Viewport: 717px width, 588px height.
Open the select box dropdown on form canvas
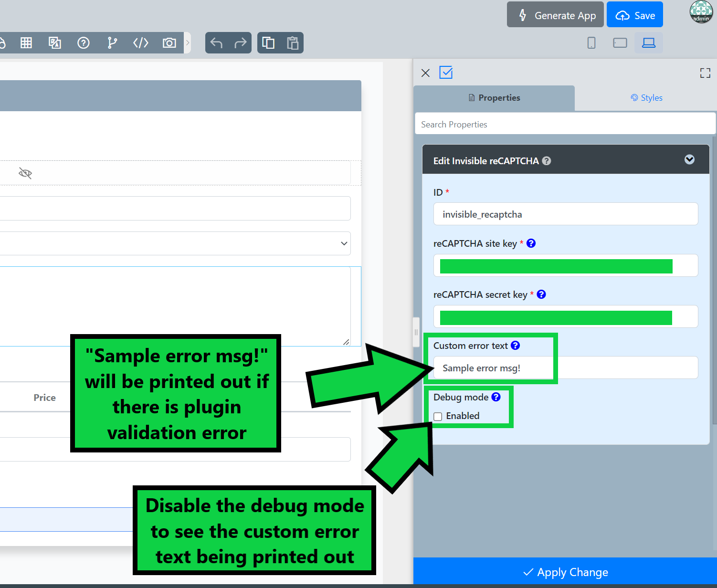[x=176, y=243]
